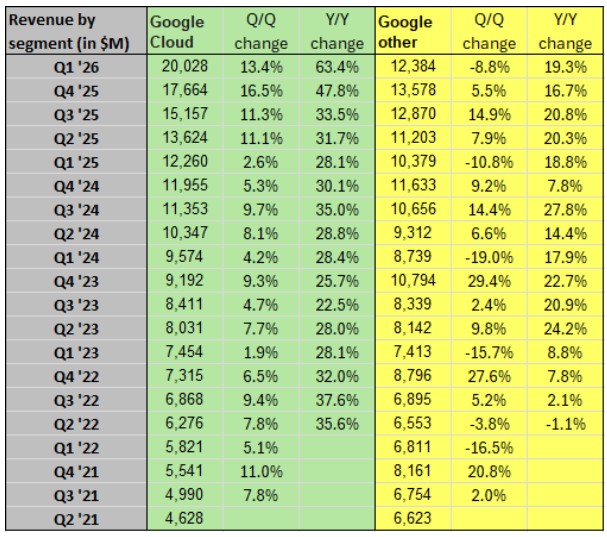Image resolution: width=607 pixels, height=537 pixels.
Task: Select the 63.4% Y/Y change cell
Action: [337, 66]
